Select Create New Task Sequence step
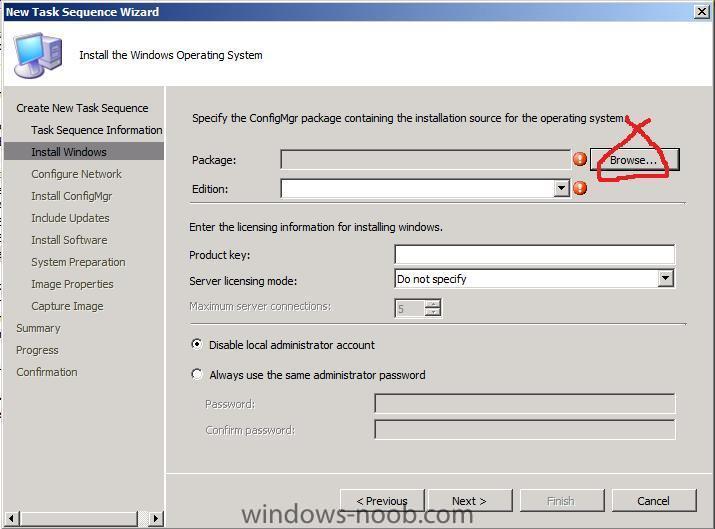Screen dimensions: 715x529 pyautogui.click(x=83, y=108)
